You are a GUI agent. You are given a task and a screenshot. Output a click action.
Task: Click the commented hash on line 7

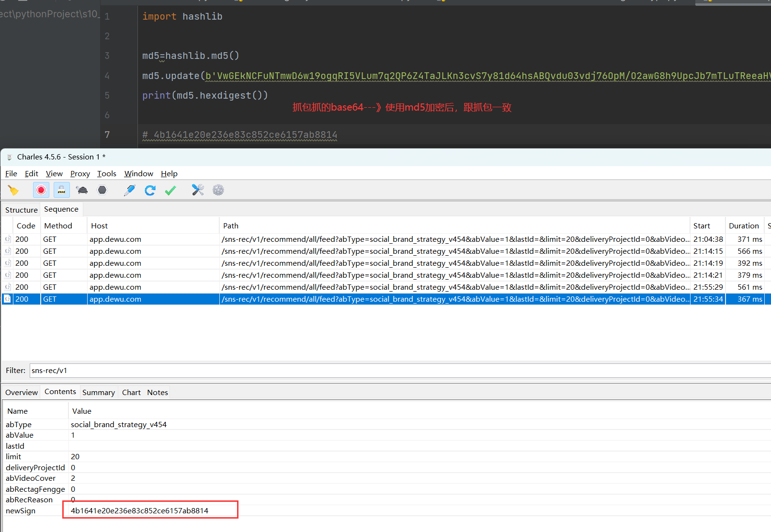click(240, 135)
